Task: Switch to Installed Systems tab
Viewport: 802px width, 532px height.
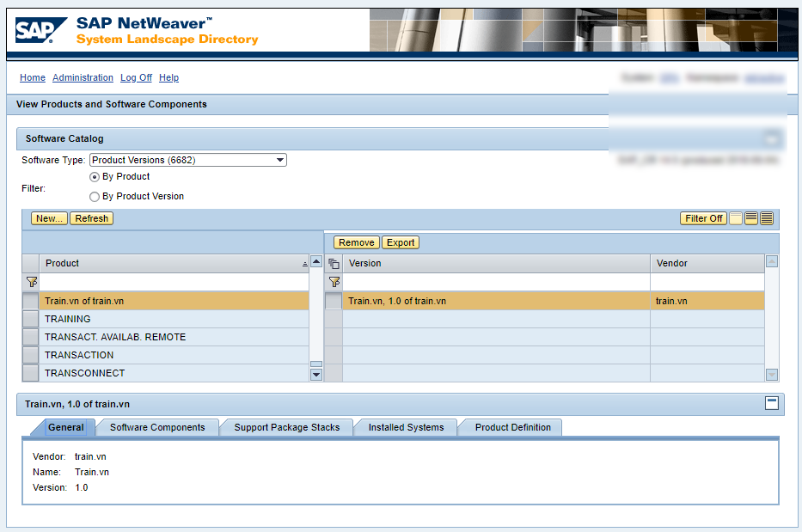Action: [406, 427]
